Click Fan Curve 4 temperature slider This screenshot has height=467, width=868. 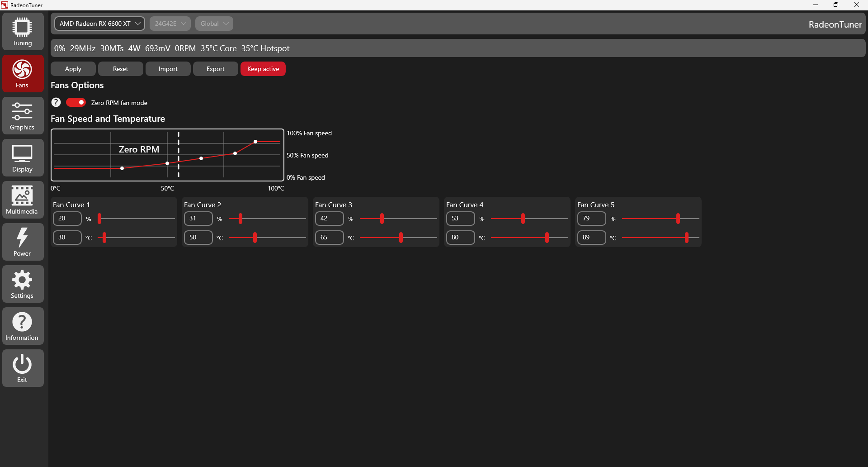point(530,238)
